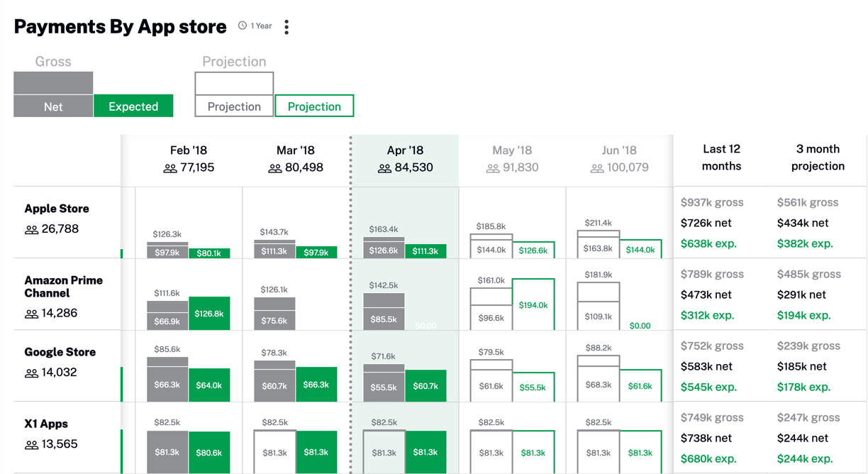
Task: Select the Jun '18 column header
Action: (x=619, y=150)
